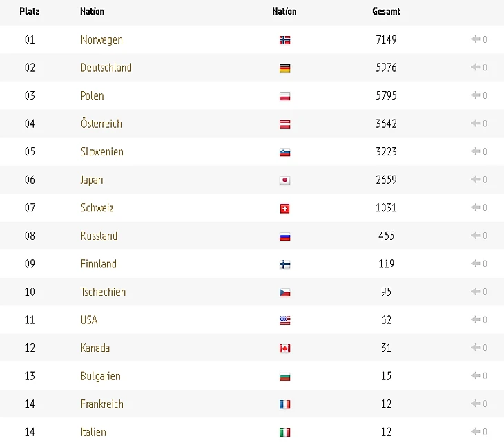Screen dimensions: 504x443
Task: Open the Frankreich nation link
Action: pos(101,404)
